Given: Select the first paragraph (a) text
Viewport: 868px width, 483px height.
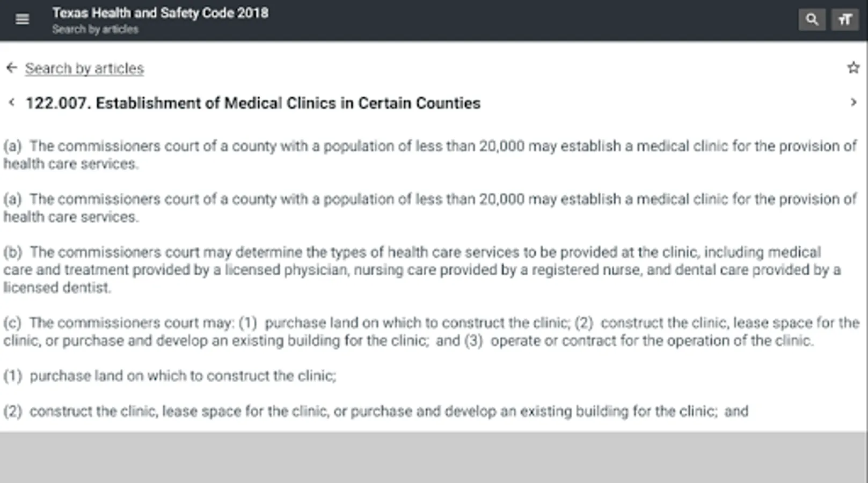Looking at the screenshot, I should tap(430, 155).
